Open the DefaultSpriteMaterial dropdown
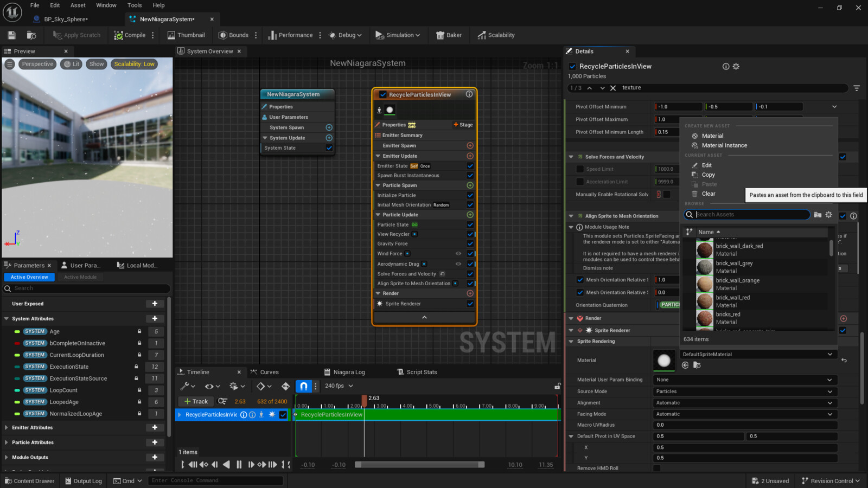 (757, 354)
